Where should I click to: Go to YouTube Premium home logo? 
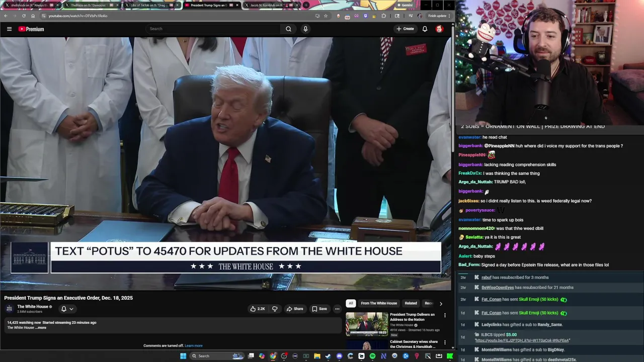coord(31,29)
